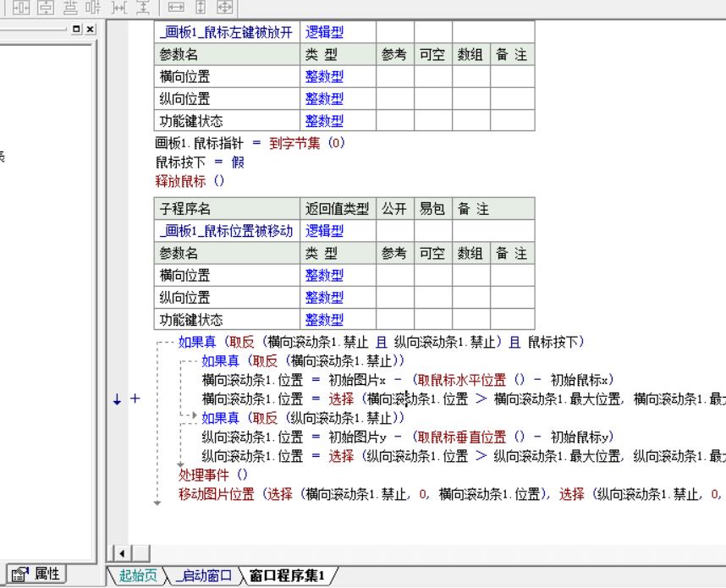Image resolution: width=726 pixels, height=588 pixels.
Task: Select 功能键状态 parameter of _画板1_鼠标左键被放开
Action: [x=227, y=121]
